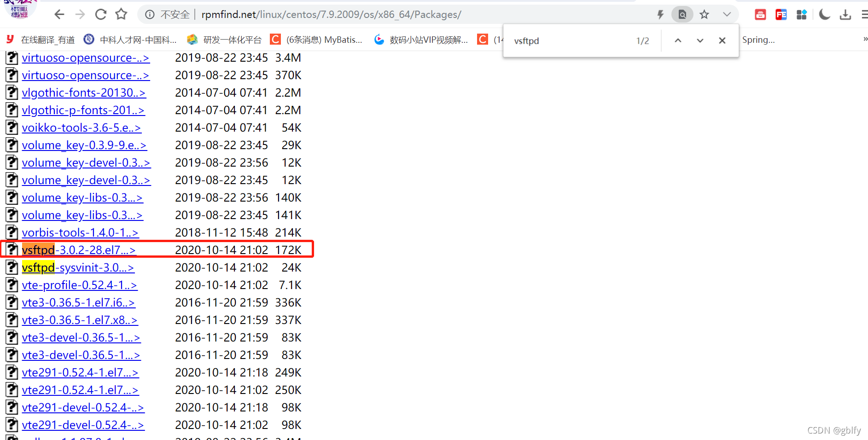Select date 2018-11-12 15:48
Viewport: 868px width, 440px height.
(221, 232)
